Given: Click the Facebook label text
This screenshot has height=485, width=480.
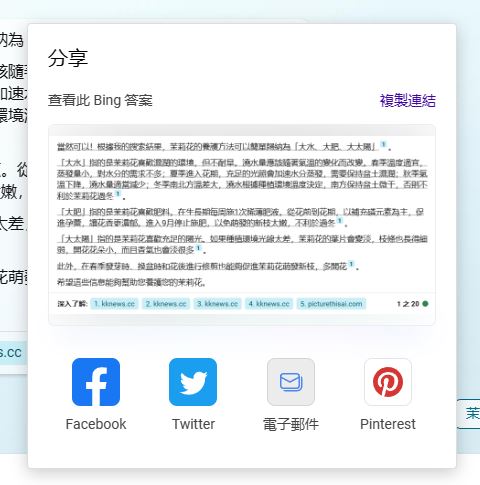Looking at the screenshot, I should tap(96, 424).
